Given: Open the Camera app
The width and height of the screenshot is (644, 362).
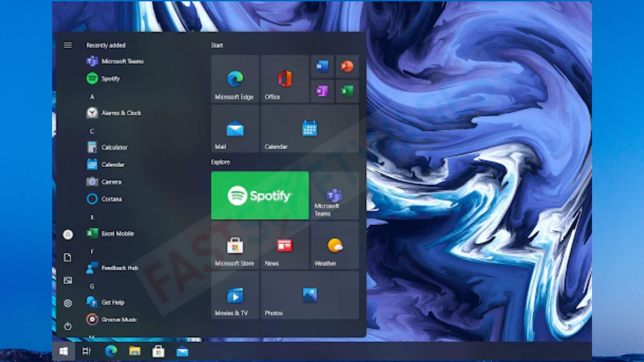Looking at the screenshot, I should [x=104, y=182].
